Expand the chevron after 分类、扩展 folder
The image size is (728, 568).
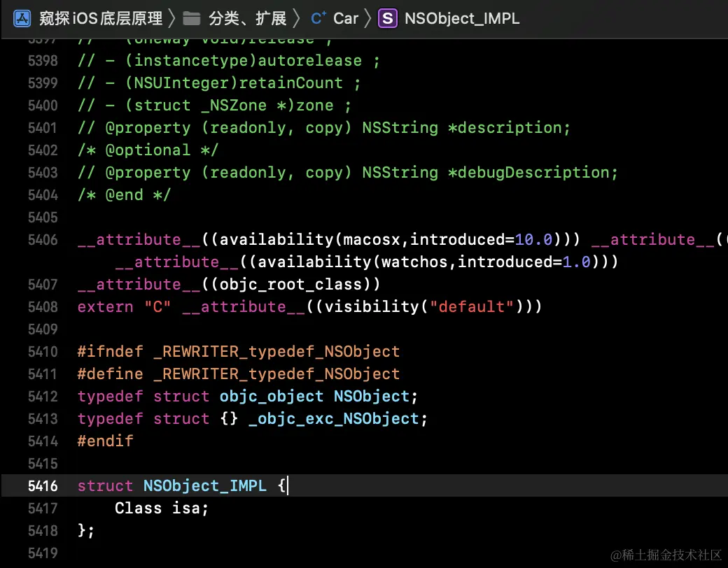[296, 19]
